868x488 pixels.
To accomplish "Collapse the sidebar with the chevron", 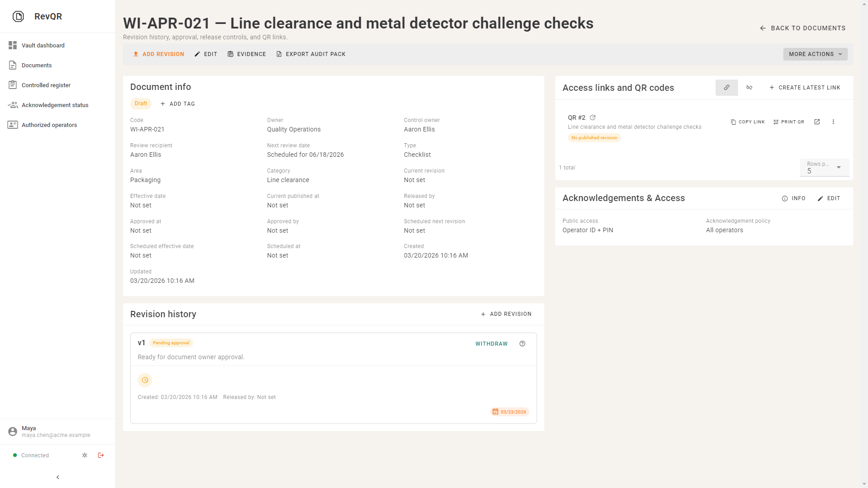I will tap(57, 477).
